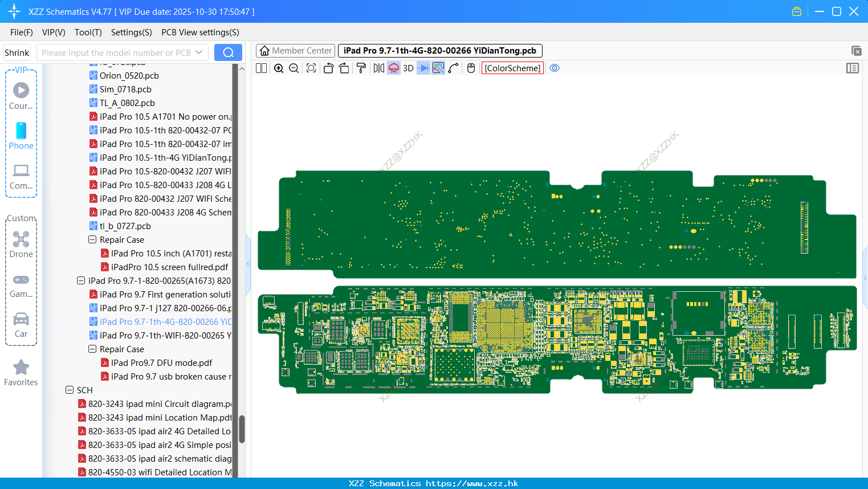This screenshot has width=868, height=489.
Task: Open iPad Pro 9.7 usb broken cause PDF
Action: point(166,377)
